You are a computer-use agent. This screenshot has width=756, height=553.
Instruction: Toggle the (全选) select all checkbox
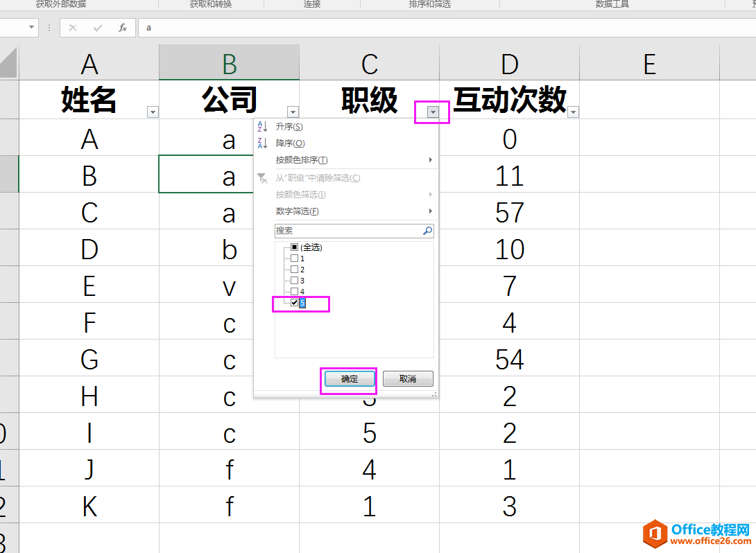tap(294, 247)
